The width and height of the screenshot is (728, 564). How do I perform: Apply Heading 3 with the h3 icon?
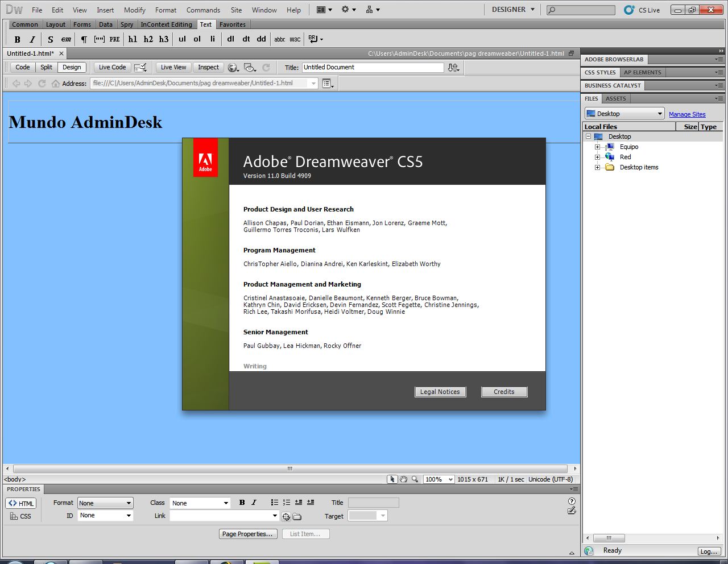click(164, 39)
